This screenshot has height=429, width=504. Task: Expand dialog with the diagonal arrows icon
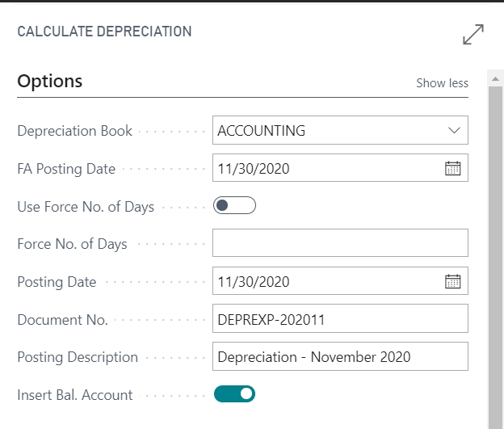(x=473, y=35)
